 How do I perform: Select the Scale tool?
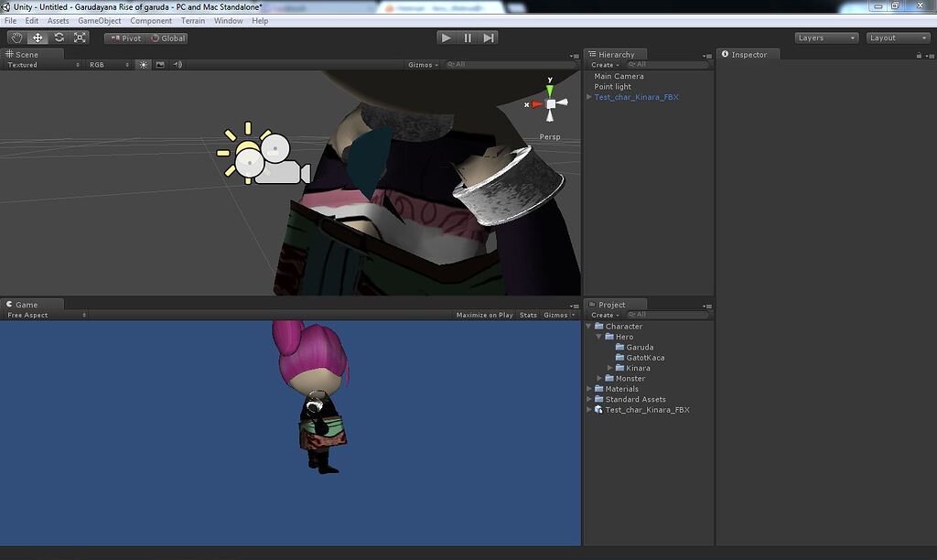tap(81, 38)
